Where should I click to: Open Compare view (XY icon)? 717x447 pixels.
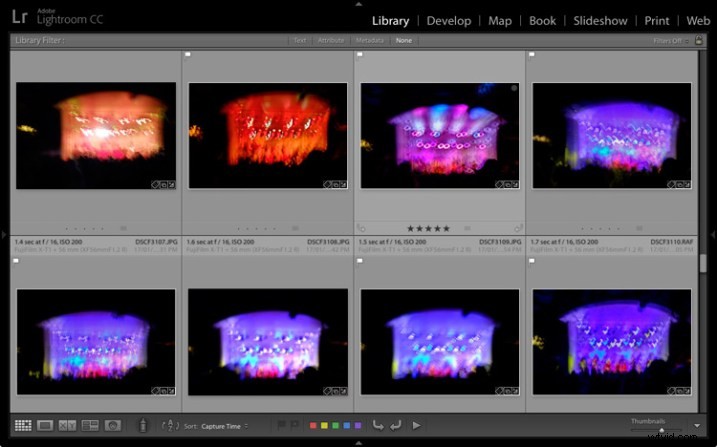pyautogui.click(x=67, y=426)
